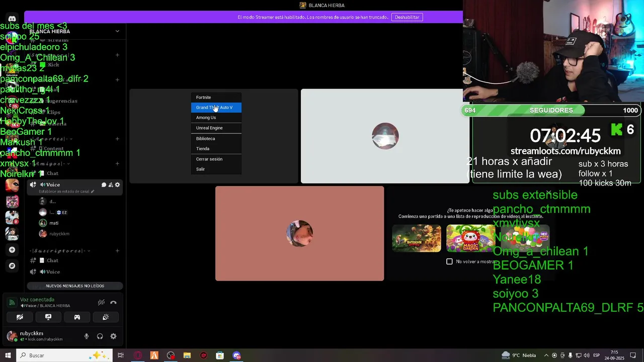Viewport: 644px width, 362px height.
Task: Open Biblioteca menu entry
Action: click(216, 139)
